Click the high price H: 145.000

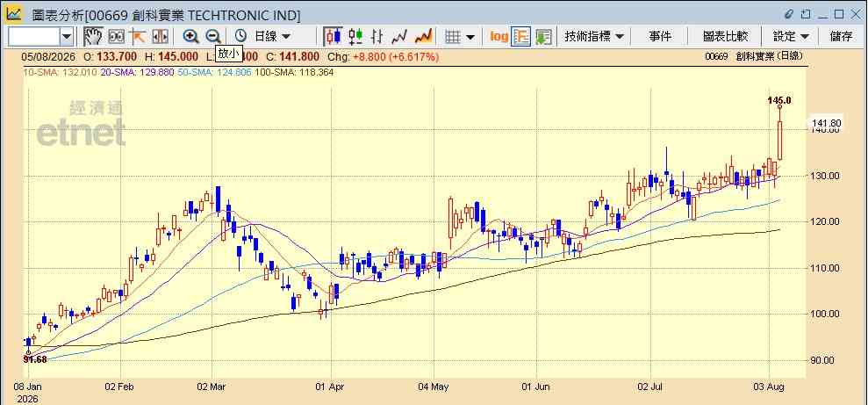[172, 56]
